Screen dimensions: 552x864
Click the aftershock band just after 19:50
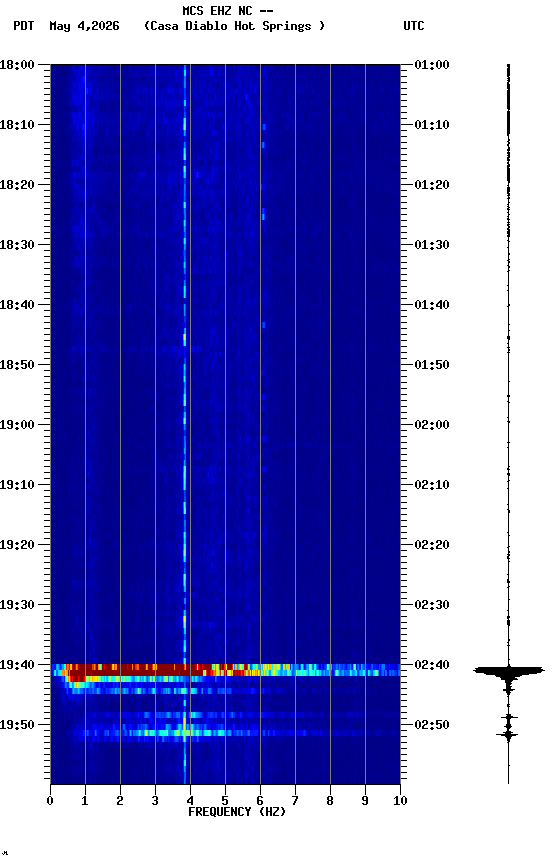225,733
